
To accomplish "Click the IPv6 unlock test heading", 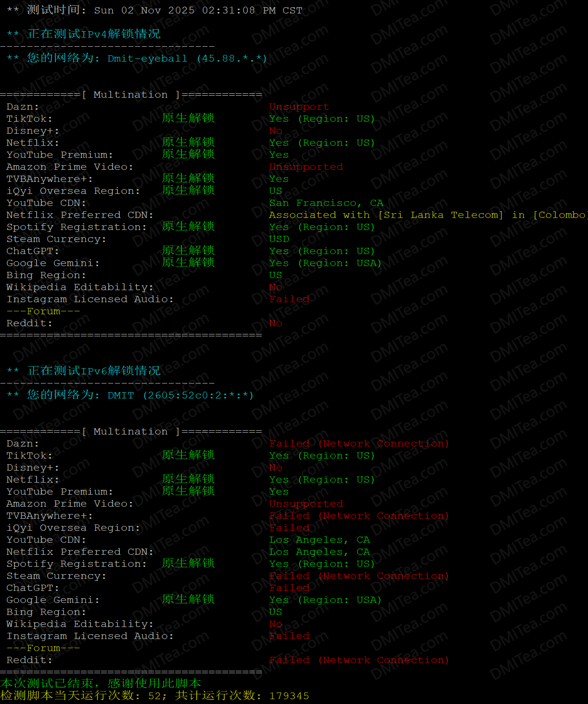I will [94, 371].
